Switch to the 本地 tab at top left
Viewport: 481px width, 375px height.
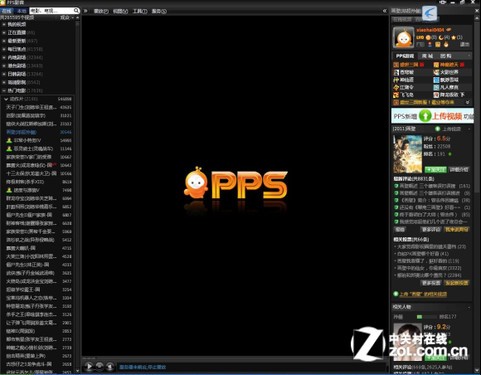21,11
